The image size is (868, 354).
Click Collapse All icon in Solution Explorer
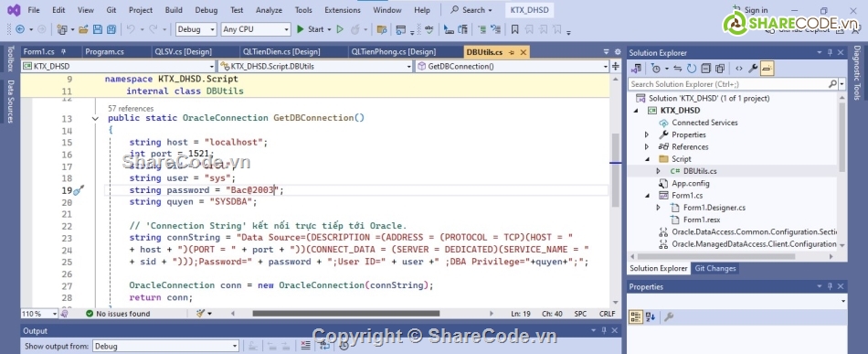(705, 69)
